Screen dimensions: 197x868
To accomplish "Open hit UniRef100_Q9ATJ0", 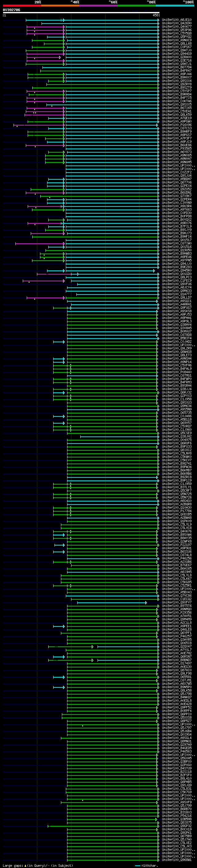I will pos(176,50).
